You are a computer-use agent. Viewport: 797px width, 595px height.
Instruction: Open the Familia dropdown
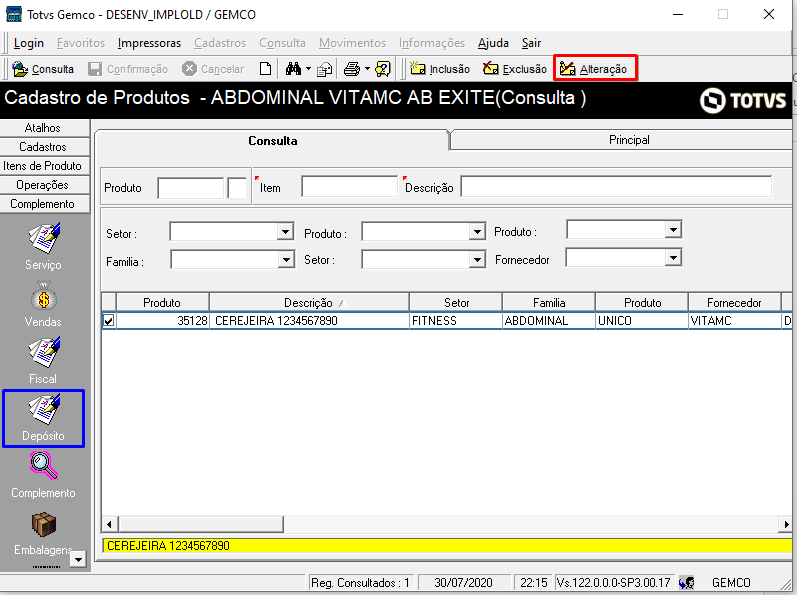(286, 260)
